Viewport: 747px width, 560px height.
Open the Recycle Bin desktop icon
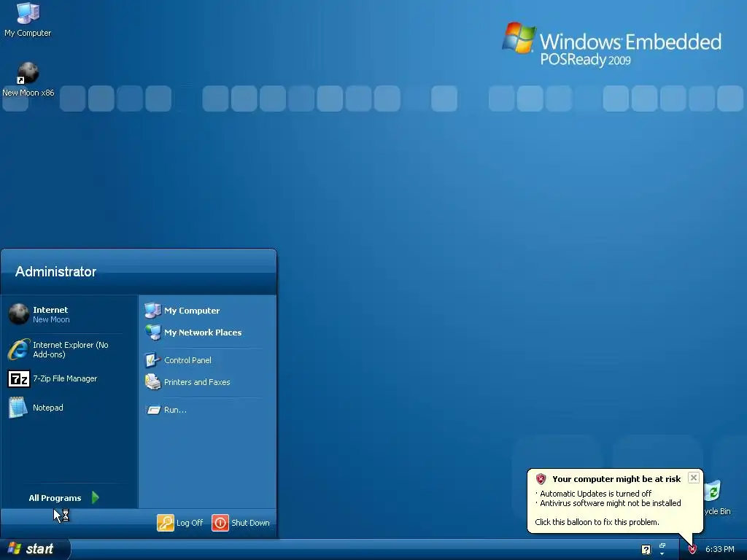tap(716, 498)
